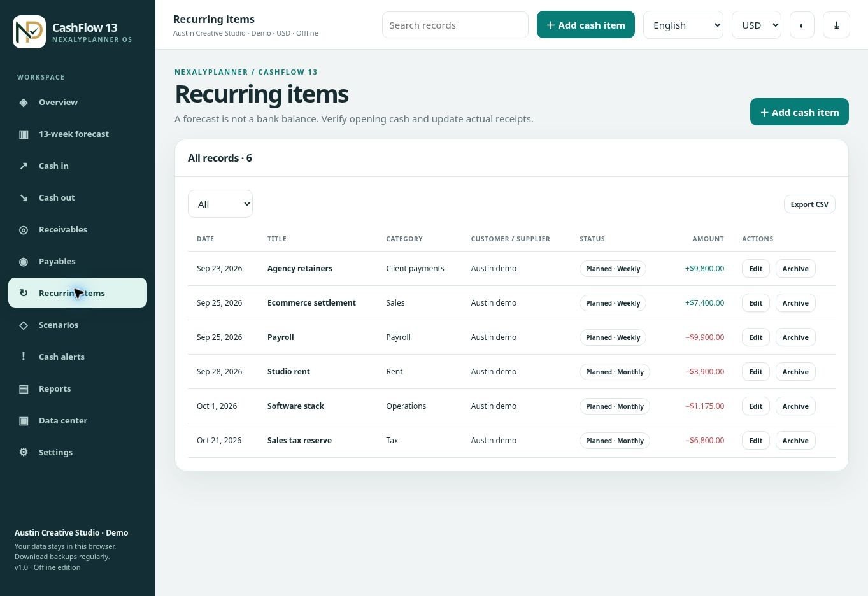Go to the Receivables section
Viewport: 868px width, 596px height.
tap(78, 229)
